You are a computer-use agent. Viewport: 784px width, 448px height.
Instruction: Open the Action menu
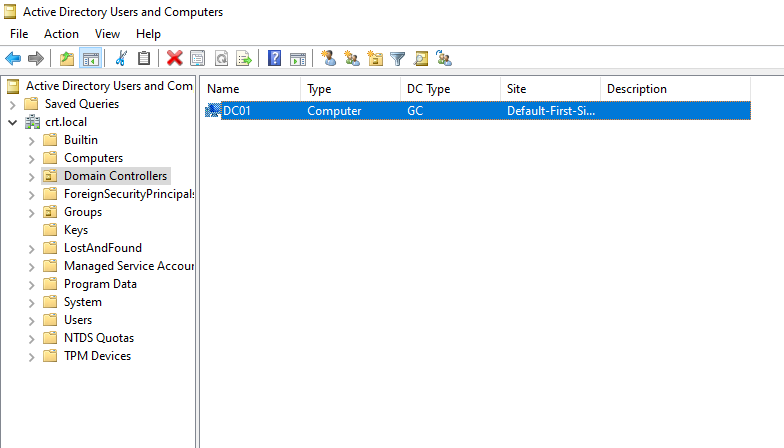[61, 34]
